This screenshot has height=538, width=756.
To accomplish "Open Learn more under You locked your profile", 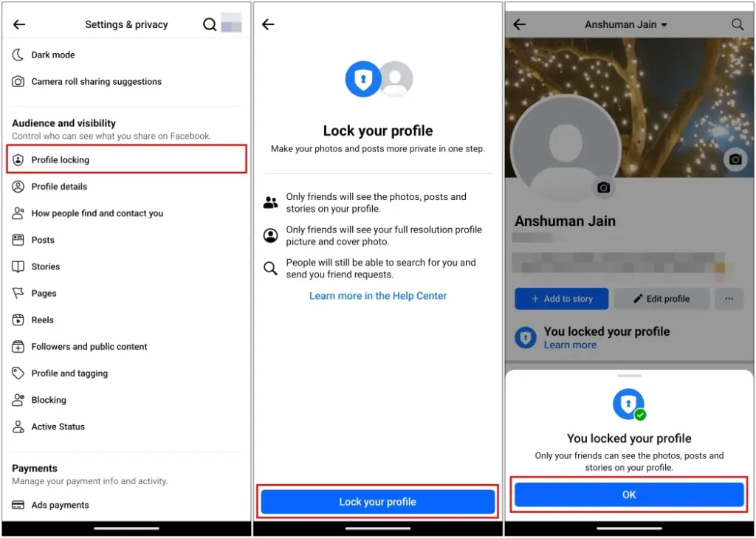I will [x=570, y=345].
